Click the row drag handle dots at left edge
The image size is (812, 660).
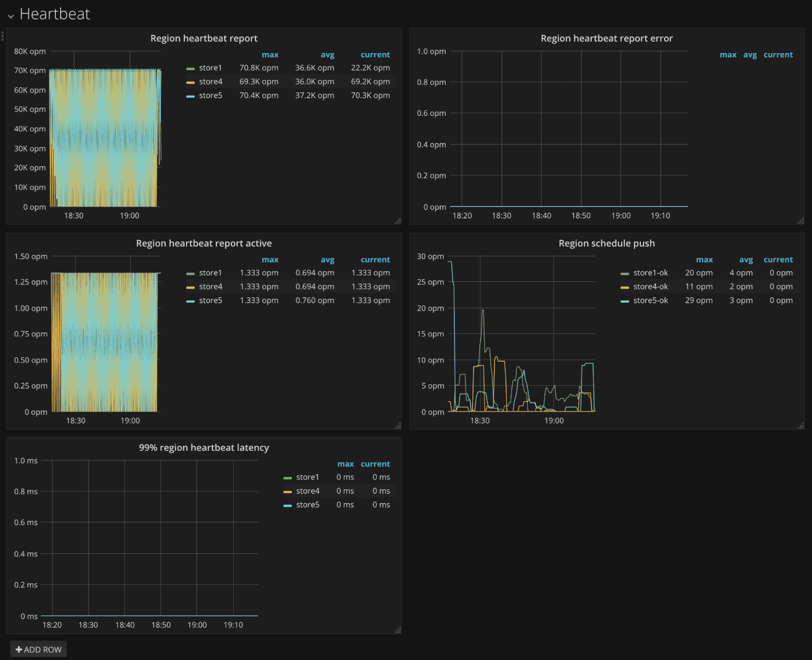pos(2,36)
